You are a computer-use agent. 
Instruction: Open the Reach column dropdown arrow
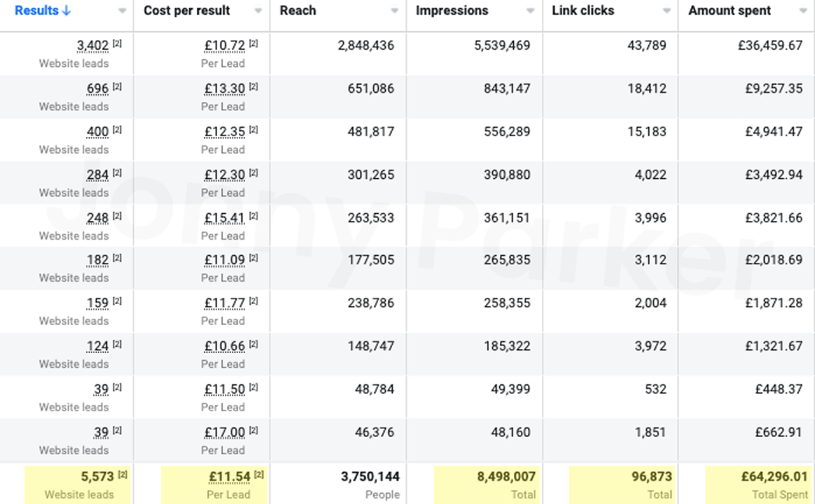394,11
